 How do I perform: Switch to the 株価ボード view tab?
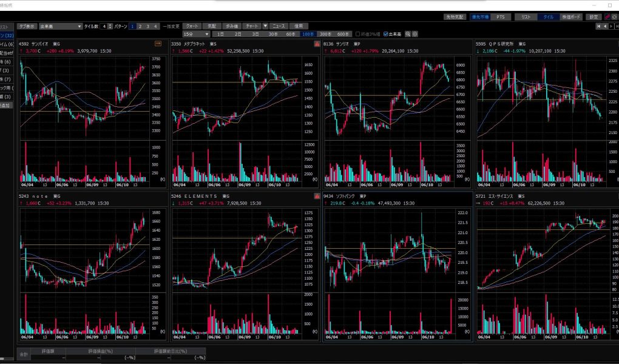pyautogui.click(x=570, y=17)
